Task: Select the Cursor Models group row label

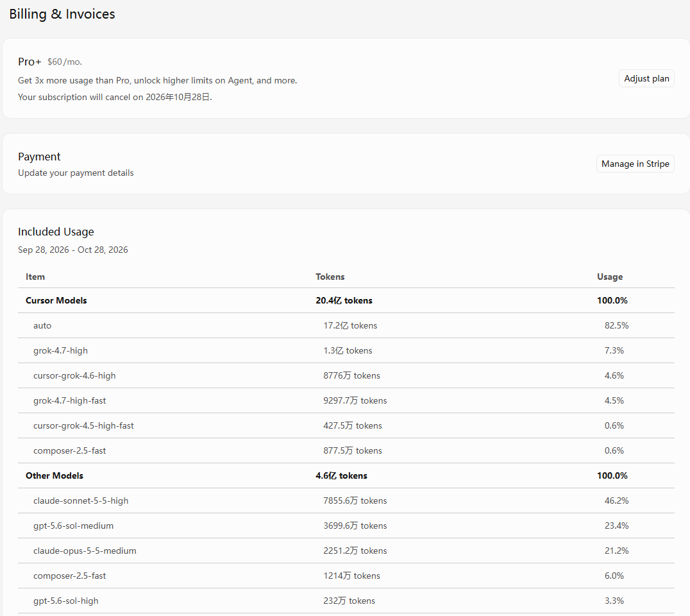Action: coord(56,300)
